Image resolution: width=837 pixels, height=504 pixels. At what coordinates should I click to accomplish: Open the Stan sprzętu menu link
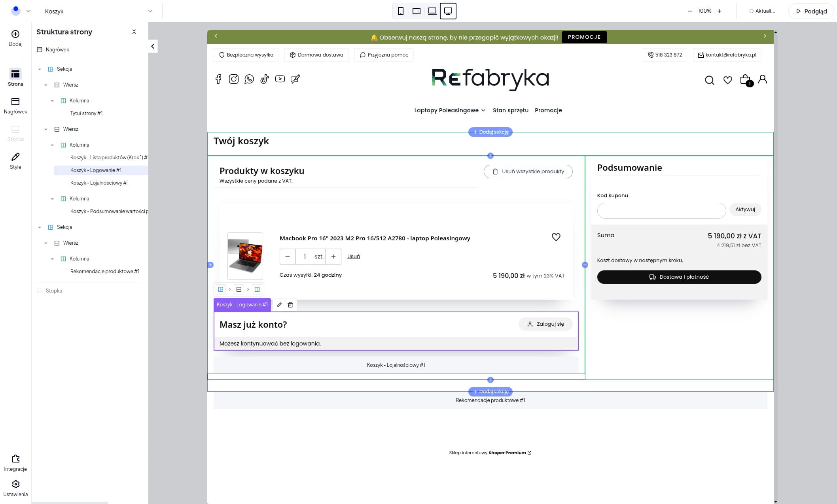[511, 110]
